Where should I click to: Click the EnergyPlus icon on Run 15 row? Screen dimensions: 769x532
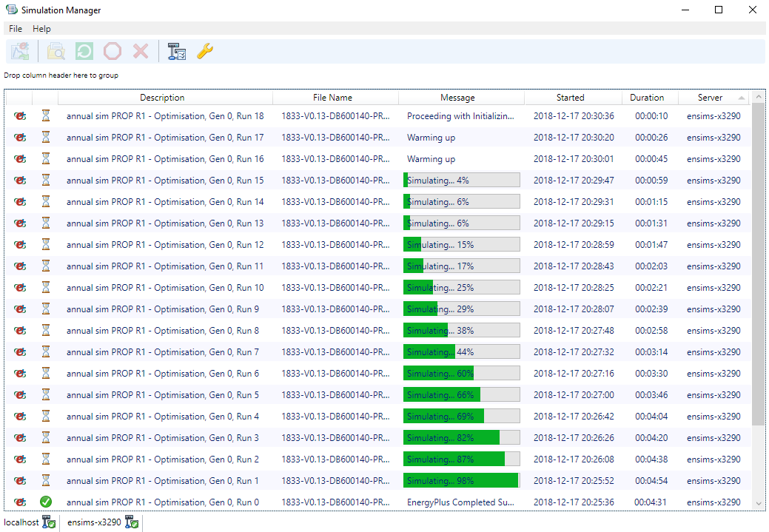point(20,181)
